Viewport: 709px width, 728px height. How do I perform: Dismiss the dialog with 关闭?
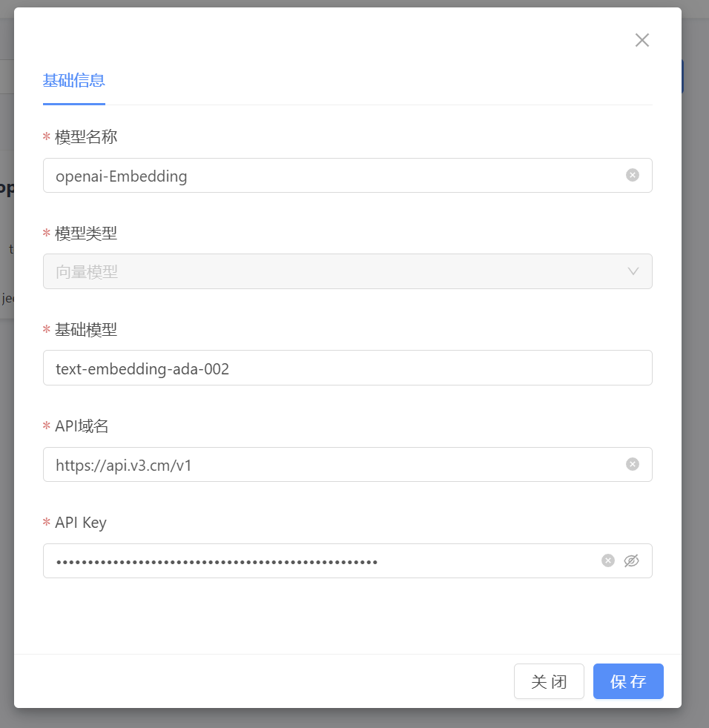click(549, 681)
